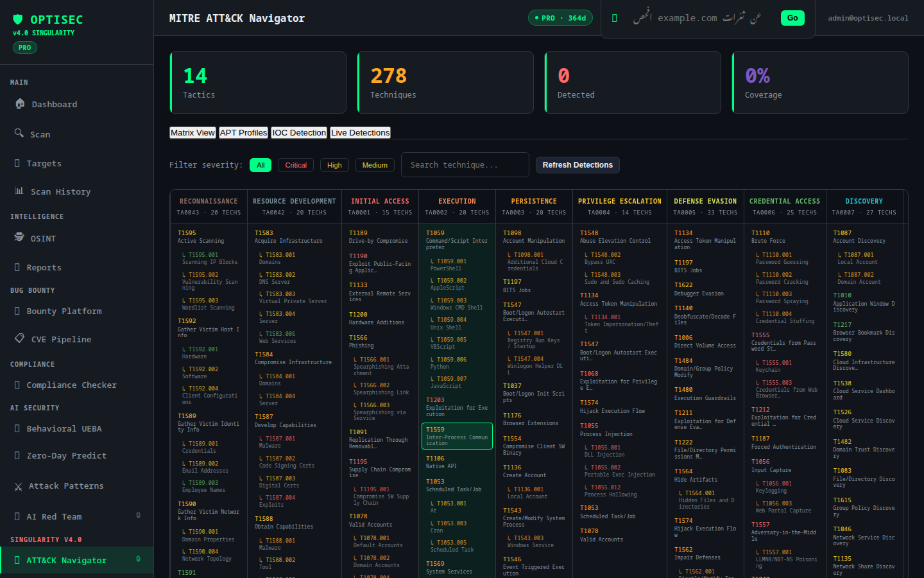924x578 pixels.
Task: Toggle the Critical severity filter
Action: point(296,165)
